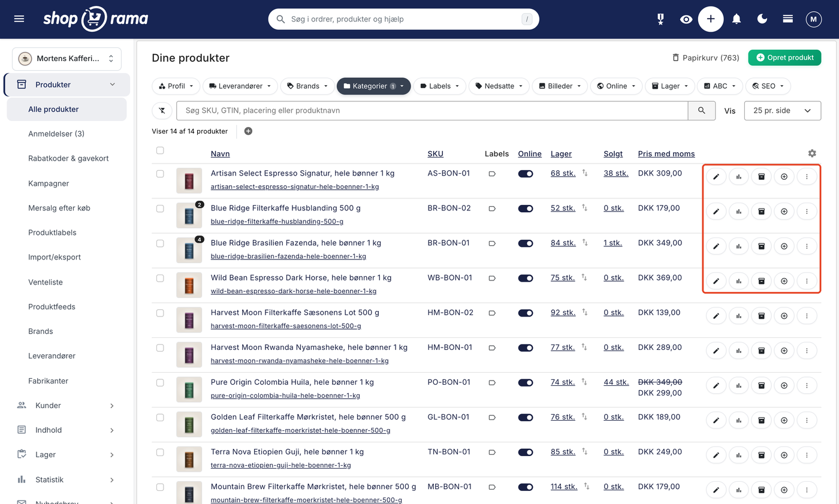
Task: Toggle Online switch for Wild Bean Espresso Dark Horse
Action: (x=526, y=278)
